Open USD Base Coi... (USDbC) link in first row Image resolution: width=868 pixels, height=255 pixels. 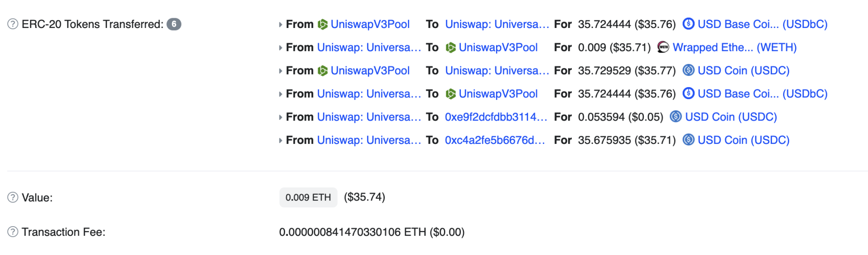pyautogui.click(x=763, y=24)
